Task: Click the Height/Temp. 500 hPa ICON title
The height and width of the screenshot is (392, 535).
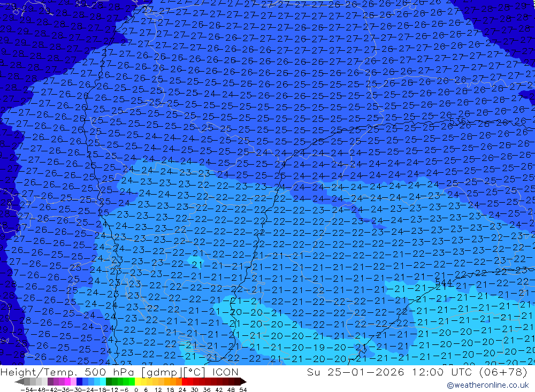Action: click(x=119, y=372)
